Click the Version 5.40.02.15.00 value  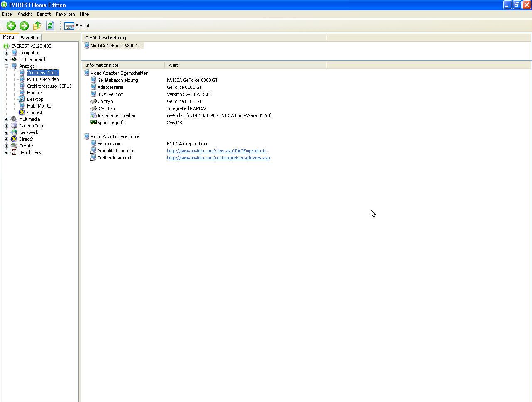[x=190, y=94]
